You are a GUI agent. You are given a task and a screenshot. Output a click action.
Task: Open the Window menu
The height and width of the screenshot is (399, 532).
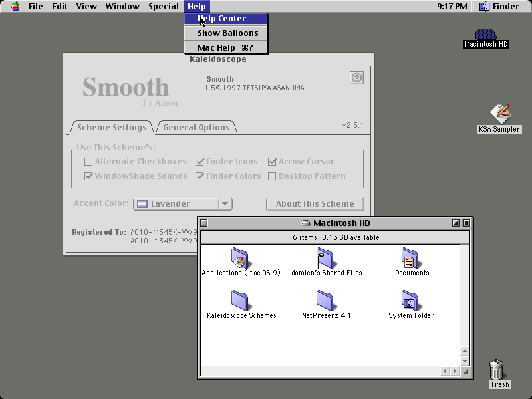coord(122,6)
